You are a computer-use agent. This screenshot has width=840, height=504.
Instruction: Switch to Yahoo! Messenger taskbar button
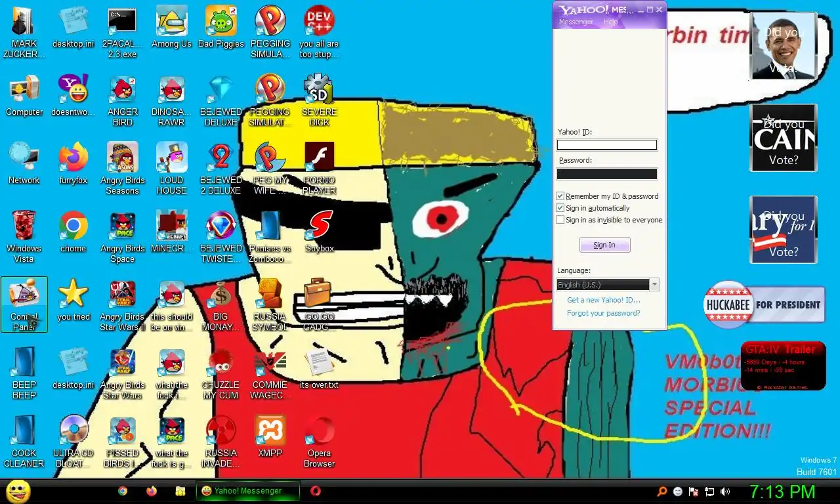(x=247, y=491)
